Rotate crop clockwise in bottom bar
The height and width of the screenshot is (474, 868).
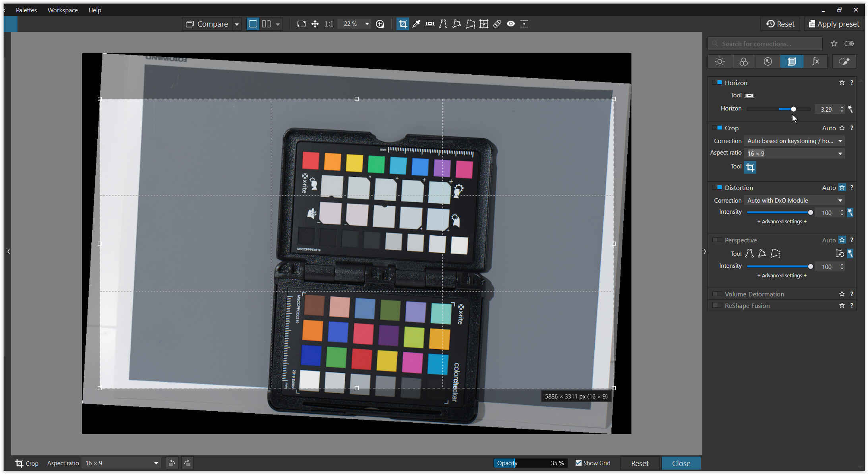tap(188, 463)
